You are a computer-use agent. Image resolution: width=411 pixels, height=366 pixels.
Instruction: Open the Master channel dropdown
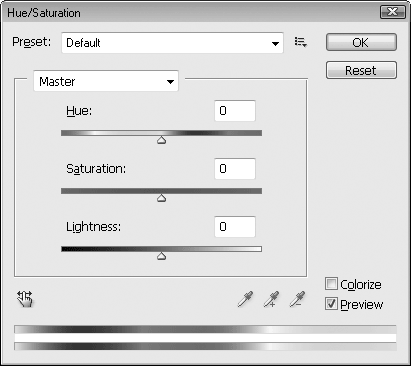(106, 81)
